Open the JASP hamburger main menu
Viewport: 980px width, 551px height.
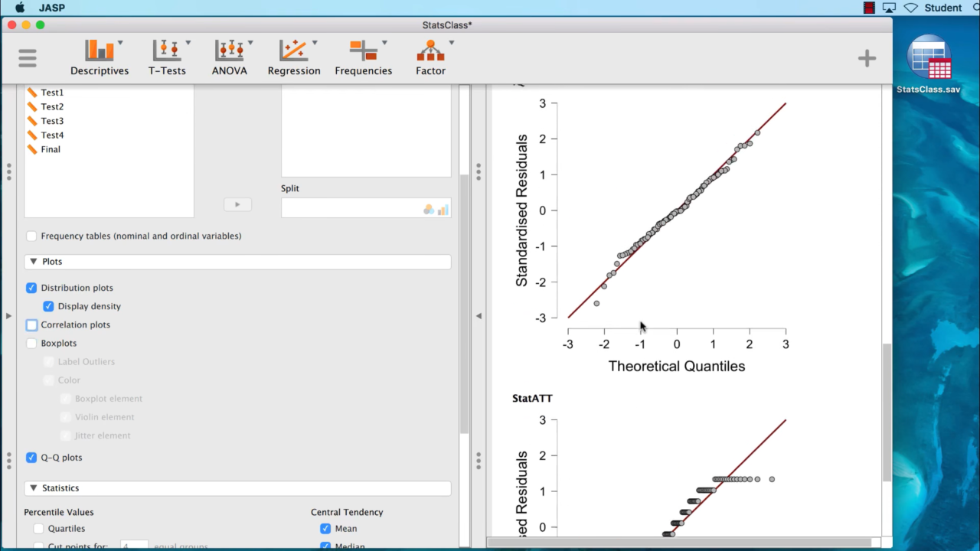(x=28, y=58)
